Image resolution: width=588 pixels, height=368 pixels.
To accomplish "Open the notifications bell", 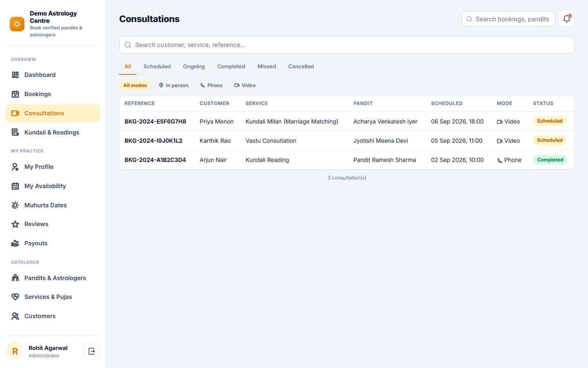I will pyautogui.click(x=567, y=19).
